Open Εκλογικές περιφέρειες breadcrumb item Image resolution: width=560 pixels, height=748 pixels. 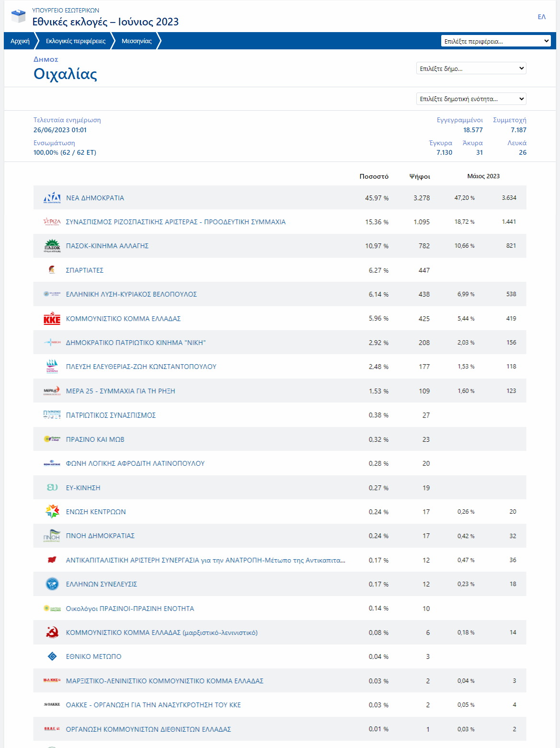pyautogui.click(x=76, y=41)
